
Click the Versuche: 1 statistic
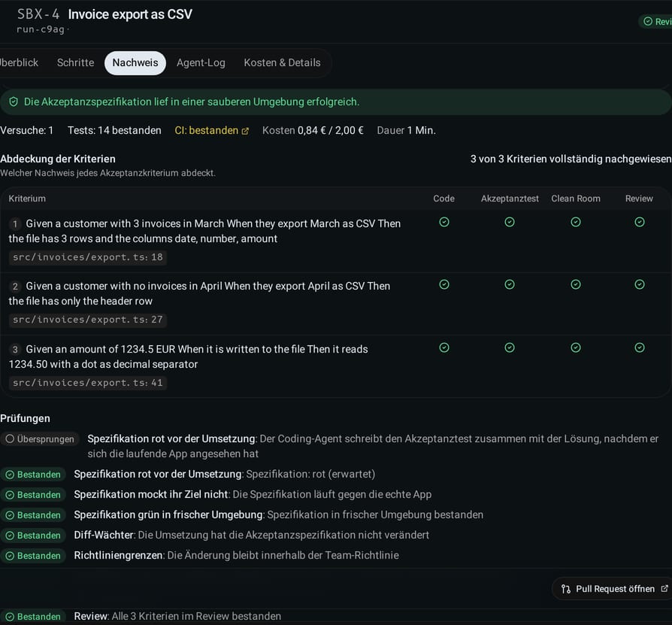(x=26, y=130)
